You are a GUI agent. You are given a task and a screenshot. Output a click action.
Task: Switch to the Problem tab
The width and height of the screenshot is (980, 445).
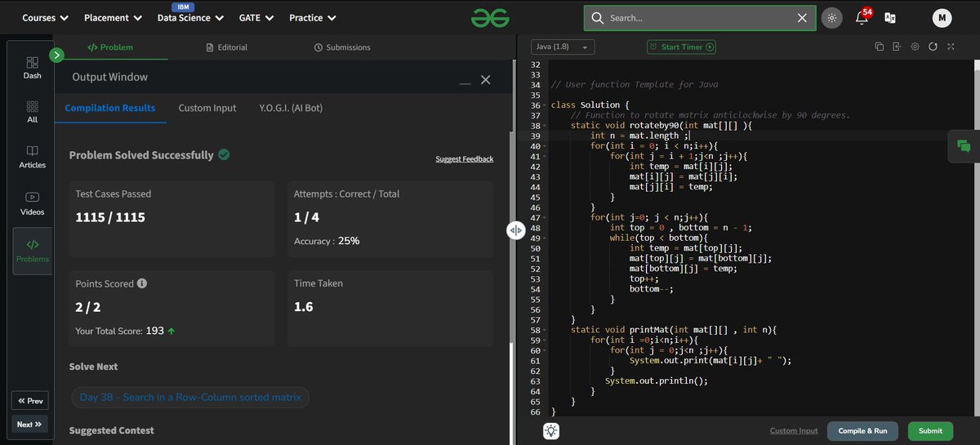tap(110, 47)
